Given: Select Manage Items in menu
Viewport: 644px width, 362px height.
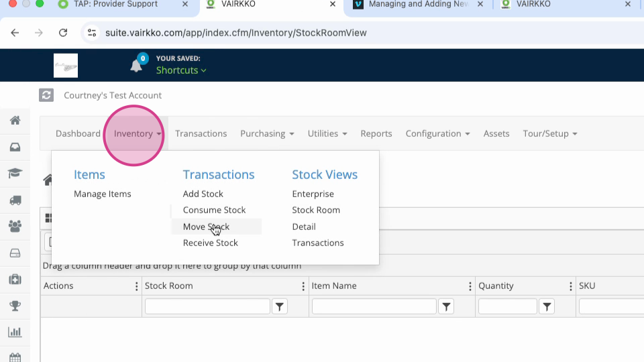Looking at the screenshot, I should click(102, 194).
